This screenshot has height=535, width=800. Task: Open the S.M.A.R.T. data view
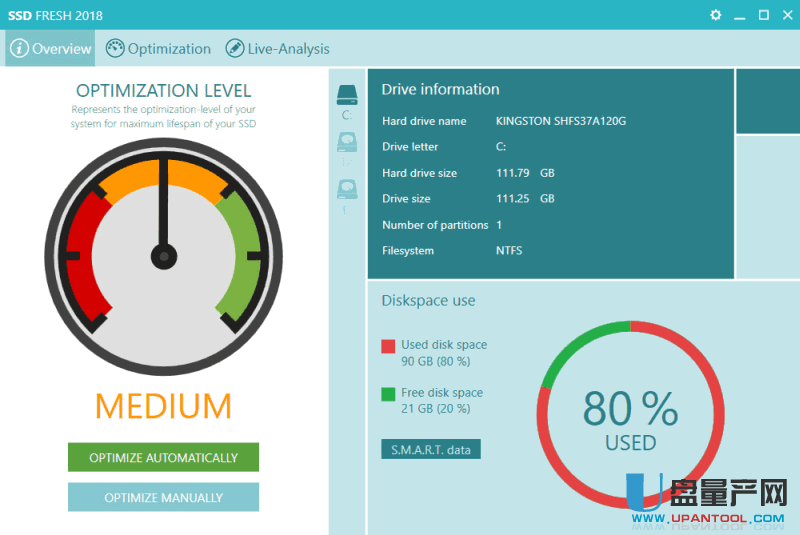(x=431, y=449)
